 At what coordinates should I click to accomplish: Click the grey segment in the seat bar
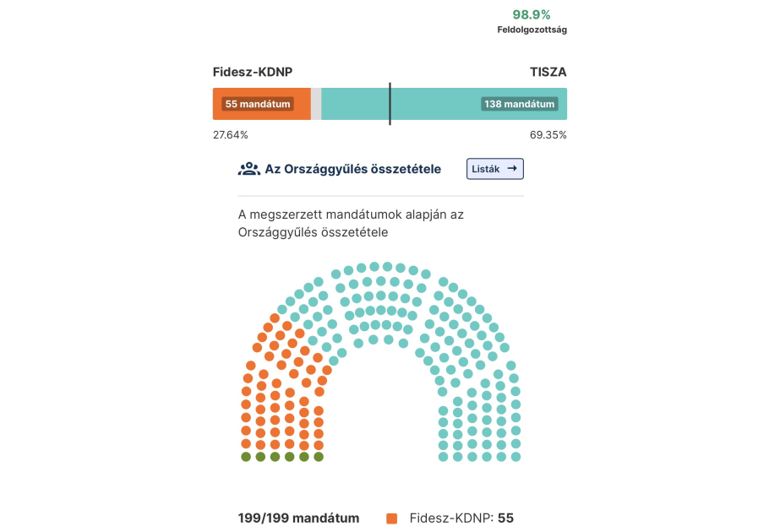[316, 104]
